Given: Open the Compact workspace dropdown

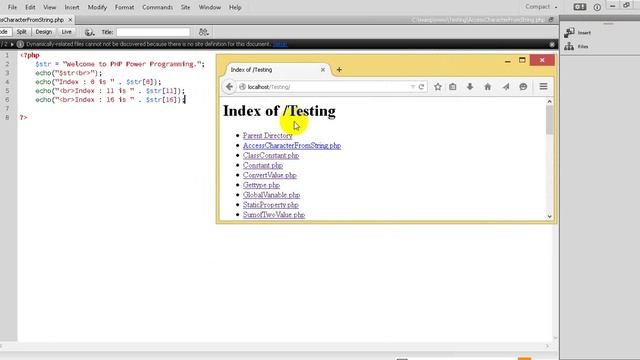Looking at the screenshot, I should 541,7.
